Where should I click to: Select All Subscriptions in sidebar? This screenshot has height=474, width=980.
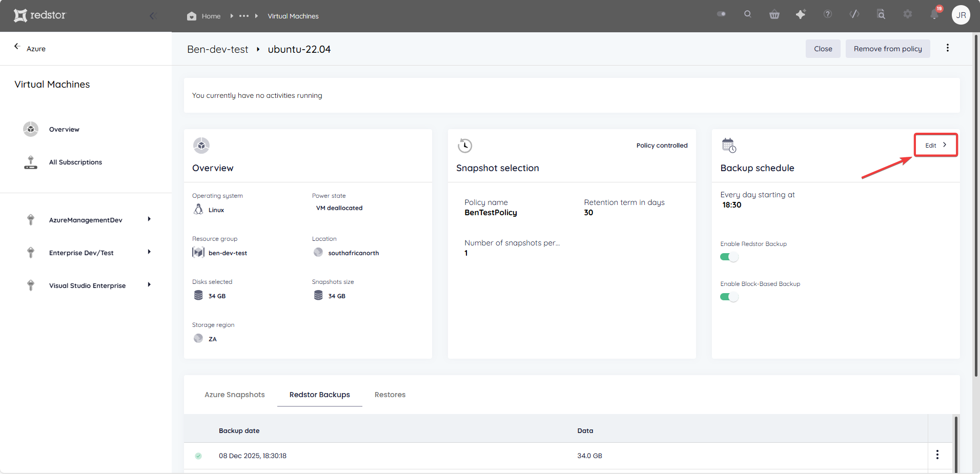(x=75, y=162)
